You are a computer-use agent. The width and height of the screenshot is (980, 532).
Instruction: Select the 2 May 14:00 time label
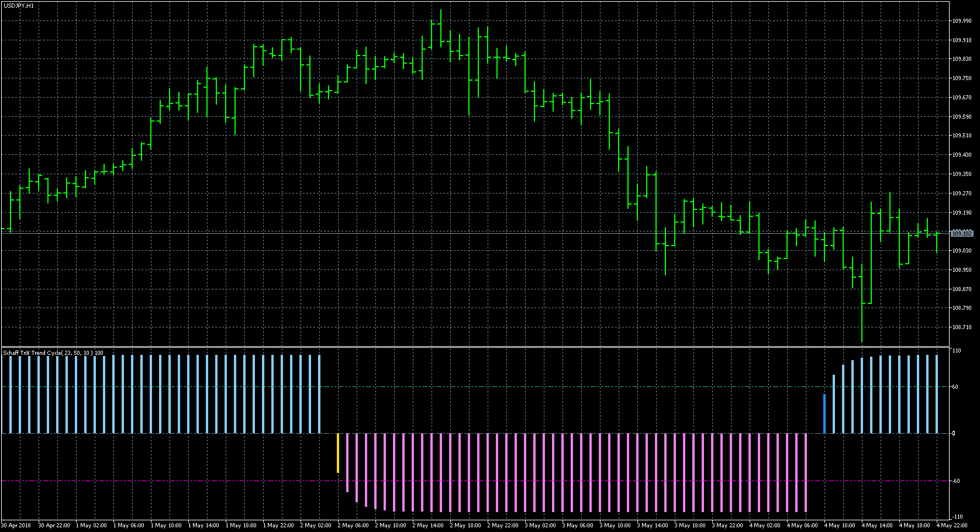428,526
